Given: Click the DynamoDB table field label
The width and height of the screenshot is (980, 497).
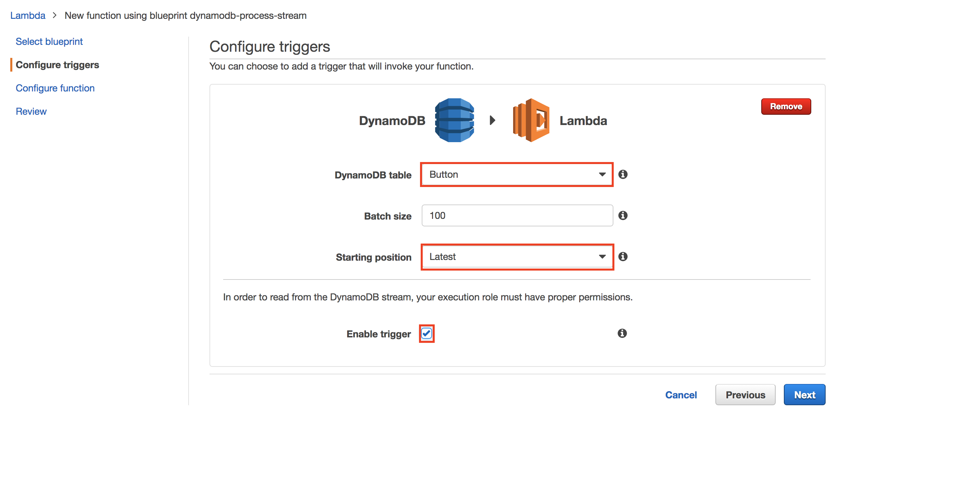Looking at the screenshot, I should tap(373, 175).
